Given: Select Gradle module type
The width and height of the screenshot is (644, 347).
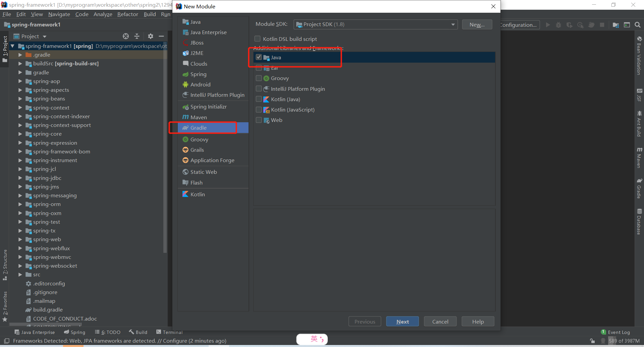Looking at the screenshot, I should (213, 128).
